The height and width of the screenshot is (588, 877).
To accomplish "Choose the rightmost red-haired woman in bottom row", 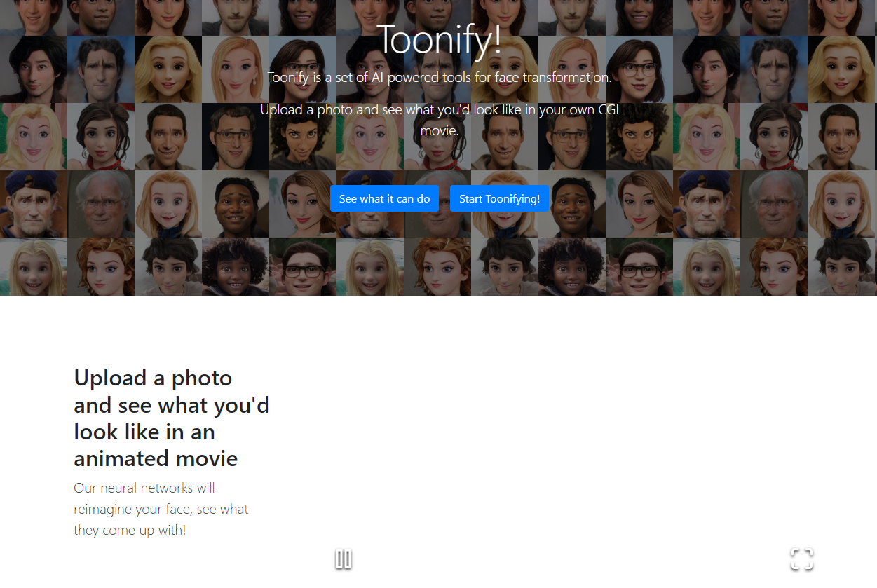I will pos(774,266).
